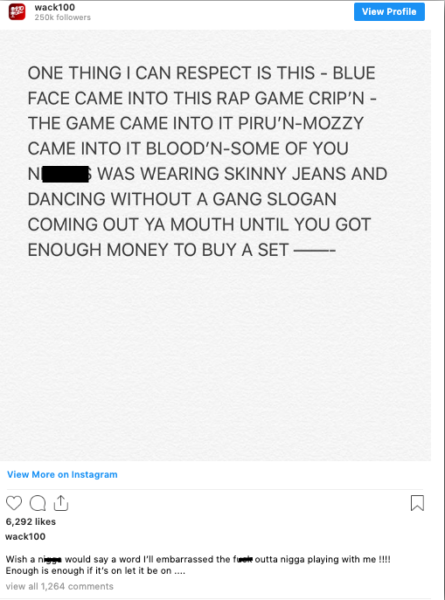Click the FACE CAME INTO THIS RAP GAME line

pos(202,98)
